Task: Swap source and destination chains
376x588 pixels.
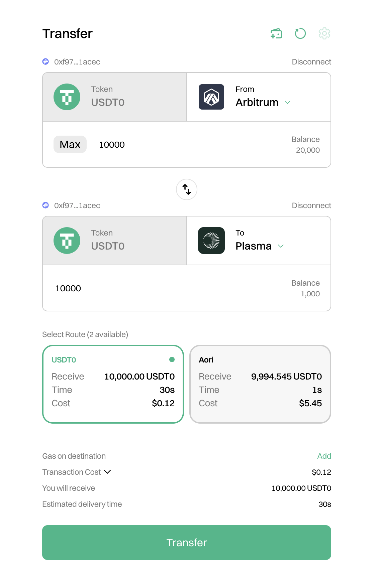Action: point(187,189)
